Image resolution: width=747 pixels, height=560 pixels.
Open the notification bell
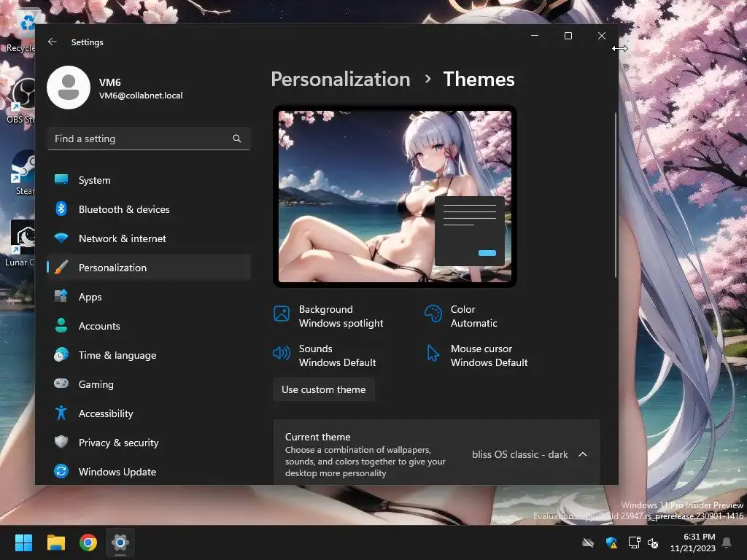(727, 542)
